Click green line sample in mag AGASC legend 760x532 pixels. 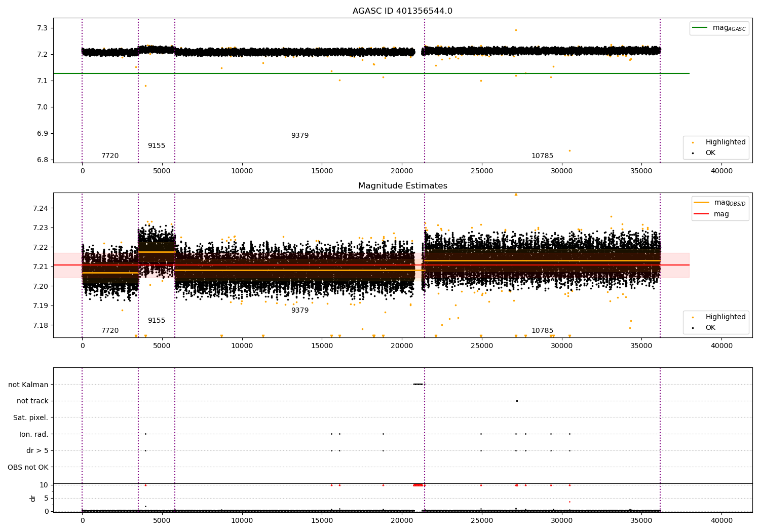click(x=700, y=28)
